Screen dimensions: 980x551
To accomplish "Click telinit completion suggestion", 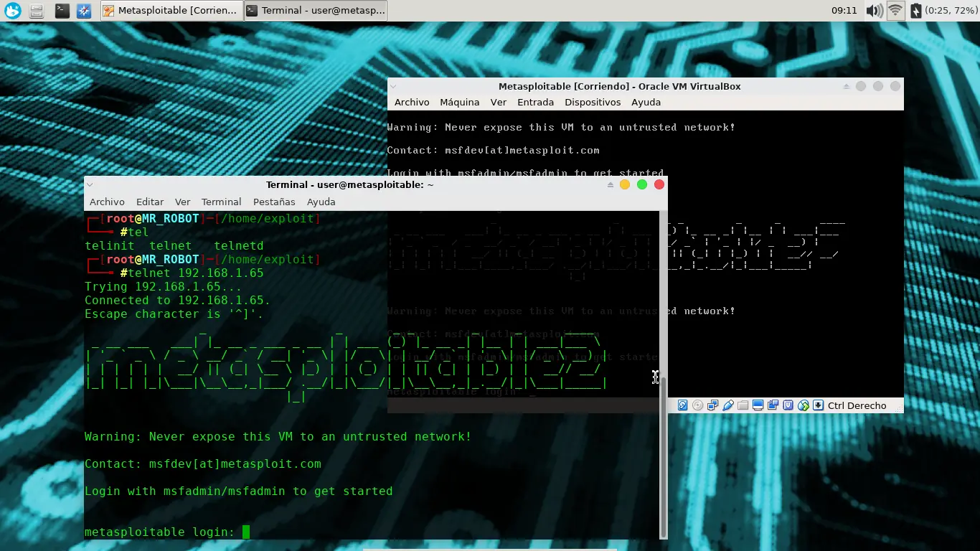I will click(x=110, y=246).
